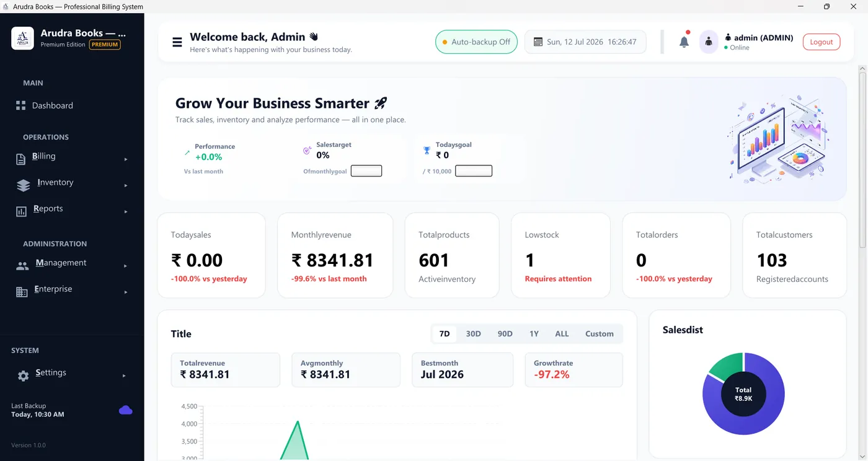Click the Performance trend arrow icon
Image resolution: width=868 pixels, height=461 pixels.
[x=187, y=152]
